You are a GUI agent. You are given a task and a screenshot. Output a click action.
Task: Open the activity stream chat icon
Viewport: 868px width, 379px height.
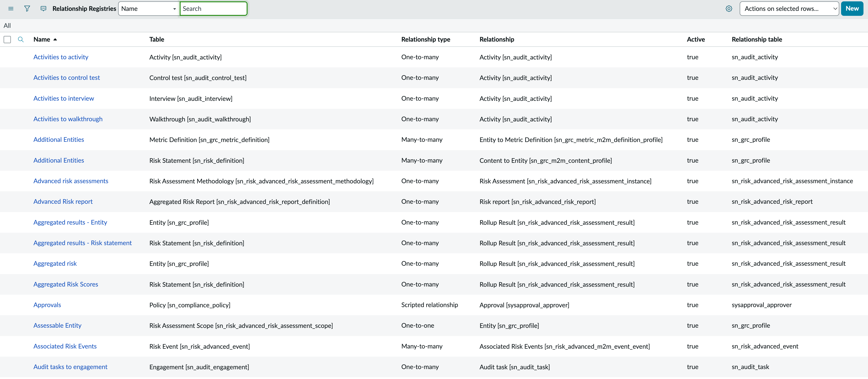coord(43,9)
